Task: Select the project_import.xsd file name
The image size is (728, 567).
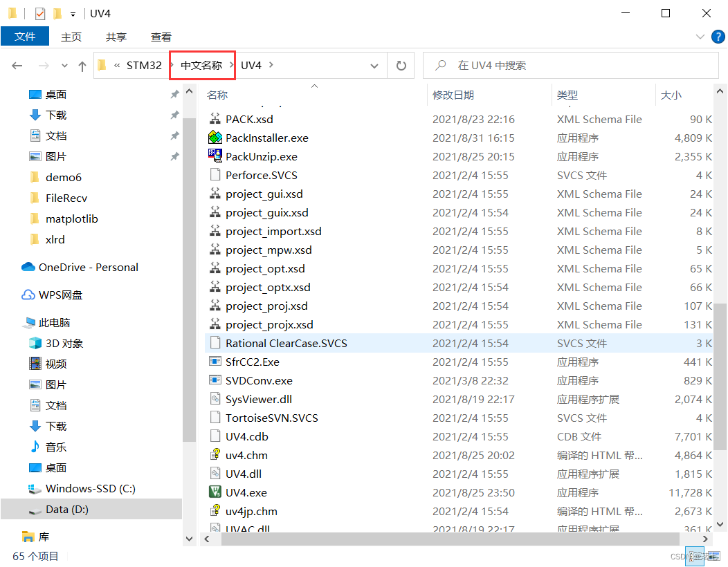Action: pyautogui.click(x=273, y=231)
